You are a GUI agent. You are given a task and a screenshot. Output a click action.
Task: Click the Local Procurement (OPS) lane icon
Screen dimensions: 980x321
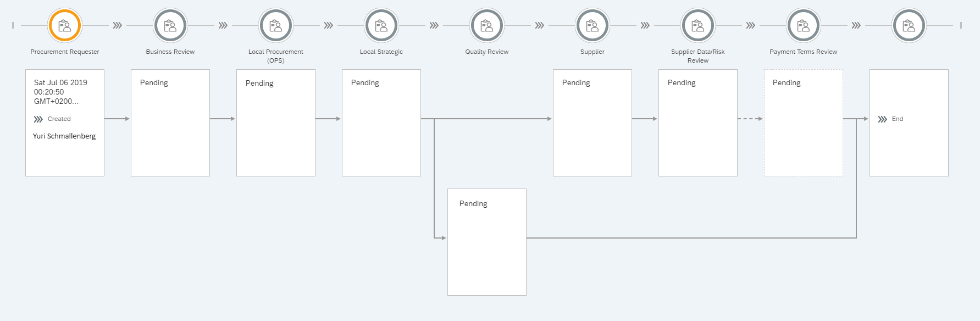(276, 25)
